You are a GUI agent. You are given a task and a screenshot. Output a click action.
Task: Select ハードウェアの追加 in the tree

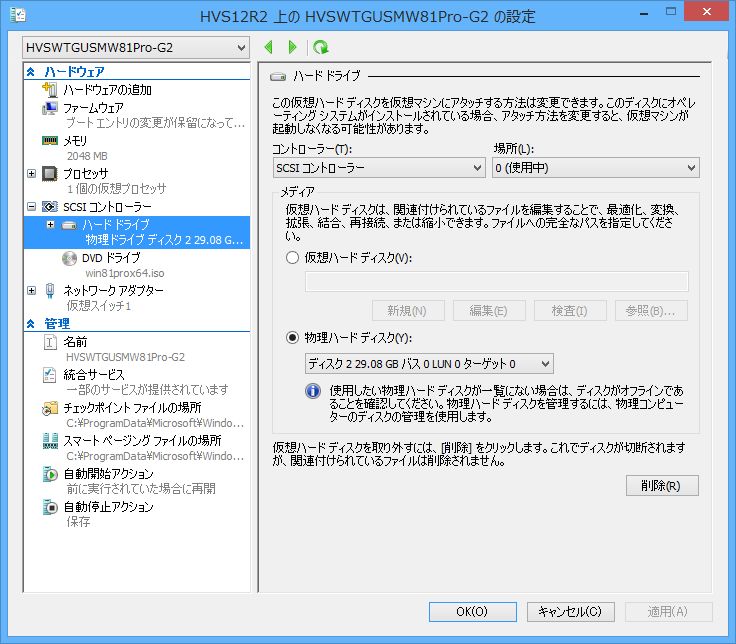[x=107, y=90]
